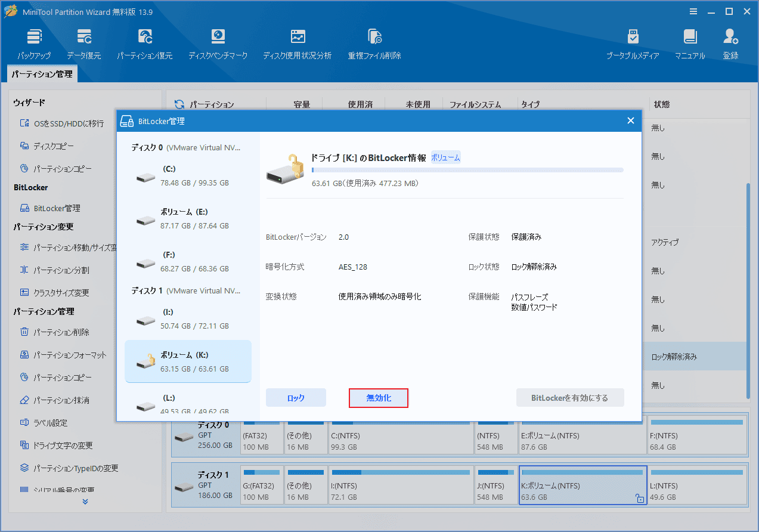This screenshot has height=532, width=759.
Task: Select drive (F:) in BitLocker list
Action: (188, 261)
